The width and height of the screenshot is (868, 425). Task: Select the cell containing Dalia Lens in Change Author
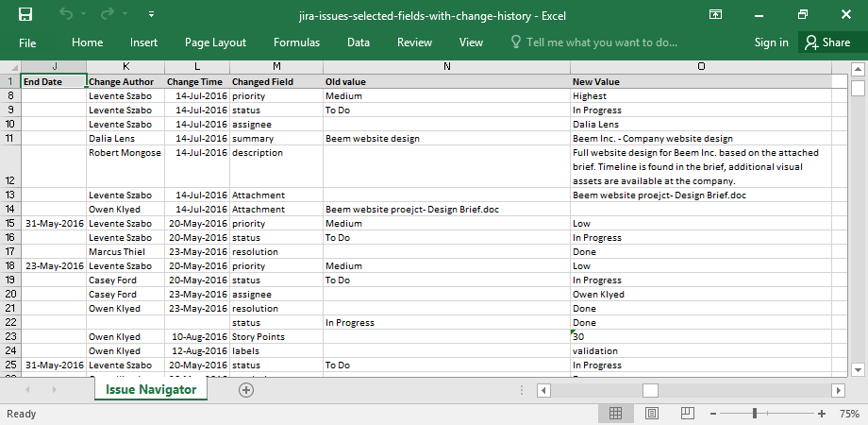[x=125, y=139]
